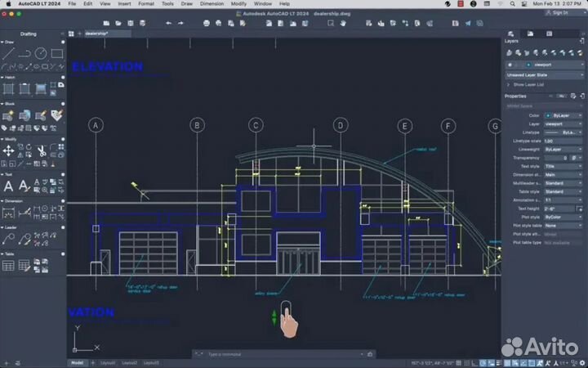
Task: Toggle the Block panel pin dot
Action: (63, 104)
